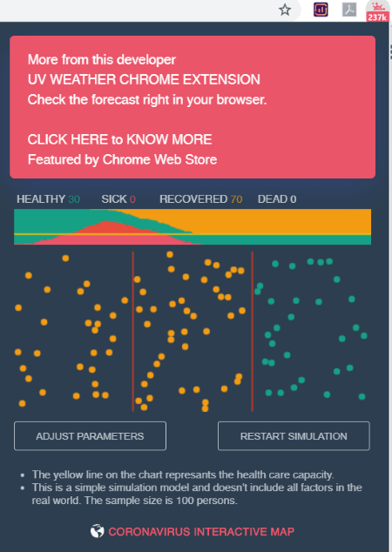The height and width of the screenshot is (552, 392).
Task: Click the CLICK HERE to KNOW MORE text
Action: point(119,139)
